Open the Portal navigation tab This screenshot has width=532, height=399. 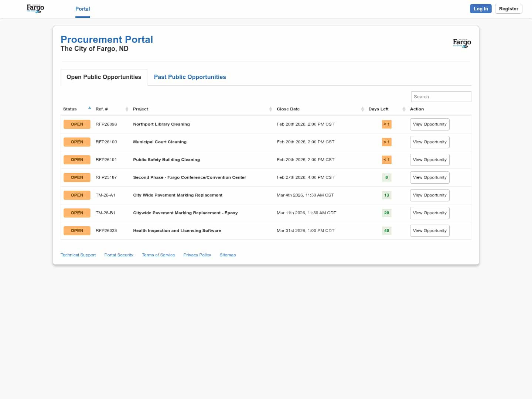click(83, 9)
